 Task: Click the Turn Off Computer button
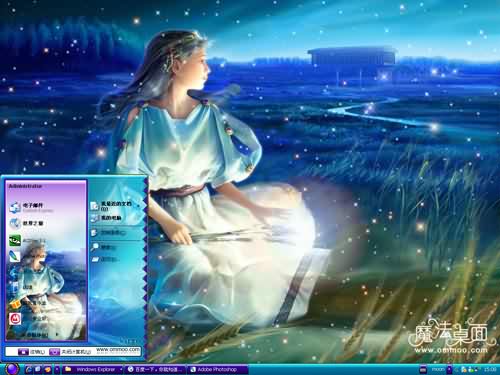[x=70, y=352]
